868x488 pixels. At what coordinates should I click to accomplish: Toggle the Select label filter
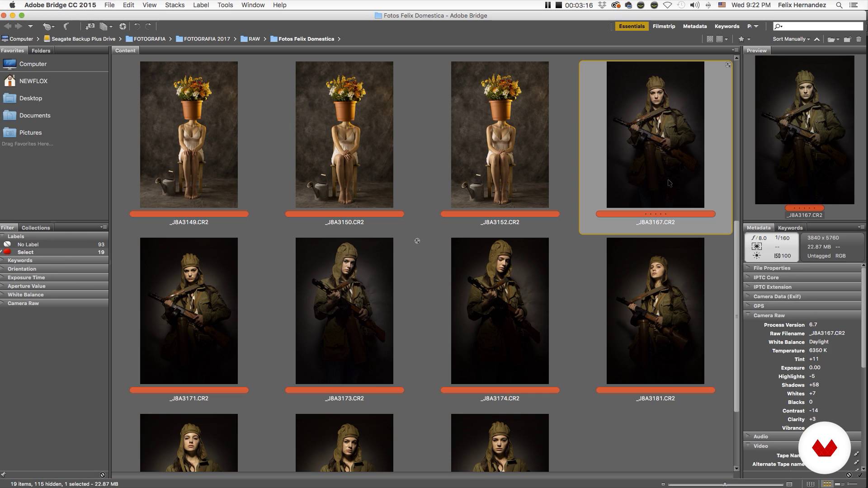pyautogui.click(x=54, y=252)
